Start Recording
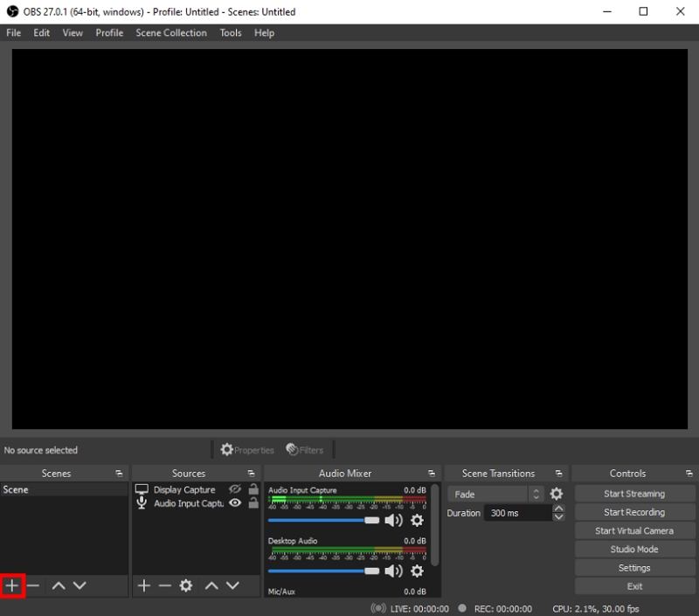This screenshot has height=616, width=699. (x=634, y=512)
